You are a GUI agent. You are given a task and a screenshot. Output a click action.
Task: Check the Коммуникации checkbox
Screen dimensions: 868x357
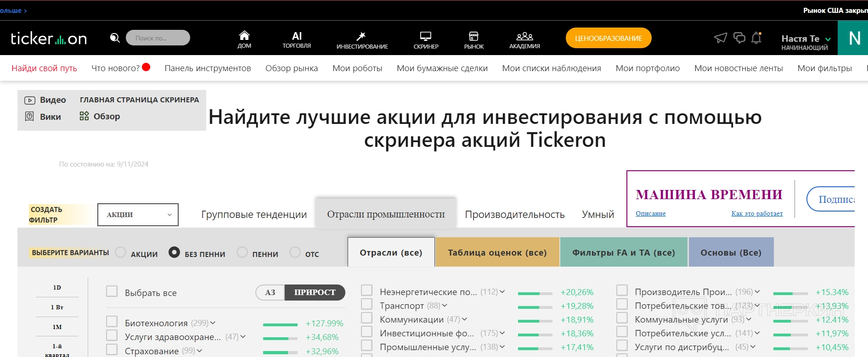tap(366, 318)
